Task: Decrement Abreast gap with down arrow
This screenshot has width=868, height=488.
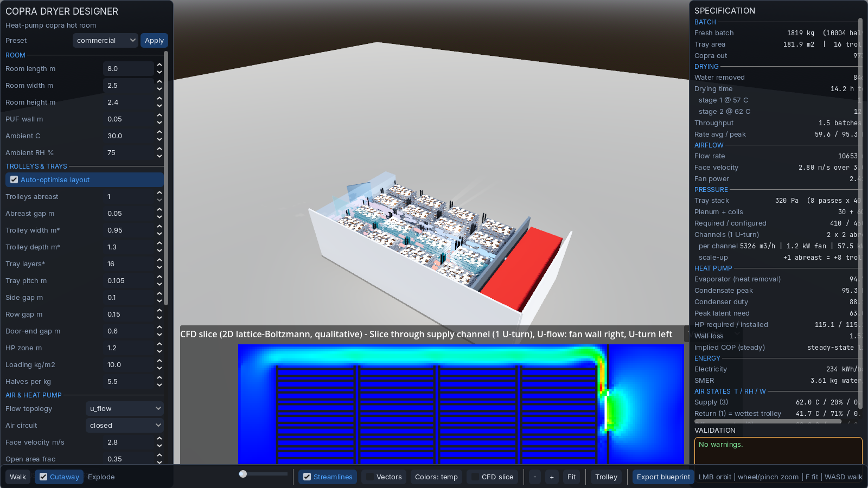Action: [159, 217]
